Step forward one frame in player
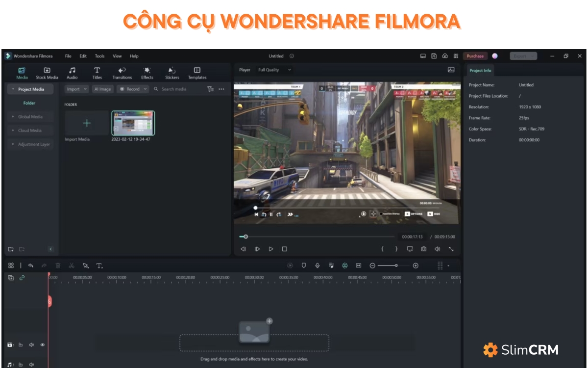Image resolution: width=588 pixels, height=368 pixels. tap(257, 249)
